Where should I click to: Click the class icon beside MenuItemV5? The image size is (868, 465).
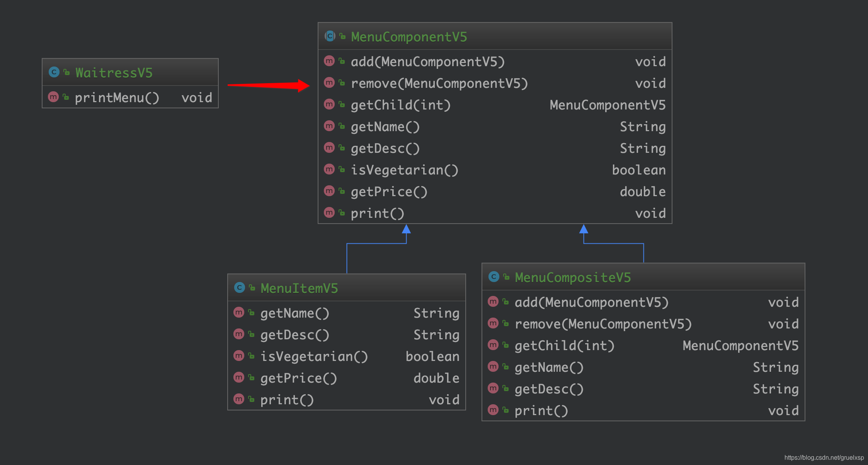pyautogui.click(x=240, y=287)
